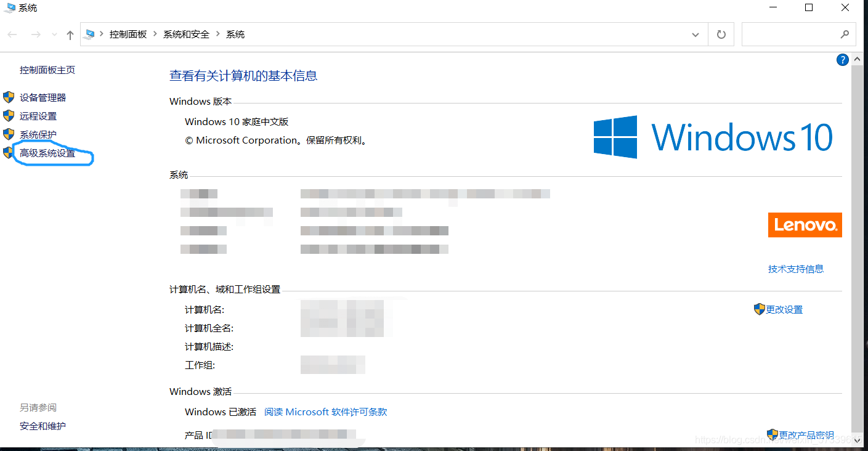Click the Windows 10 logo image
This screenshot has height=451, width=868.
(x=713, y=137)
